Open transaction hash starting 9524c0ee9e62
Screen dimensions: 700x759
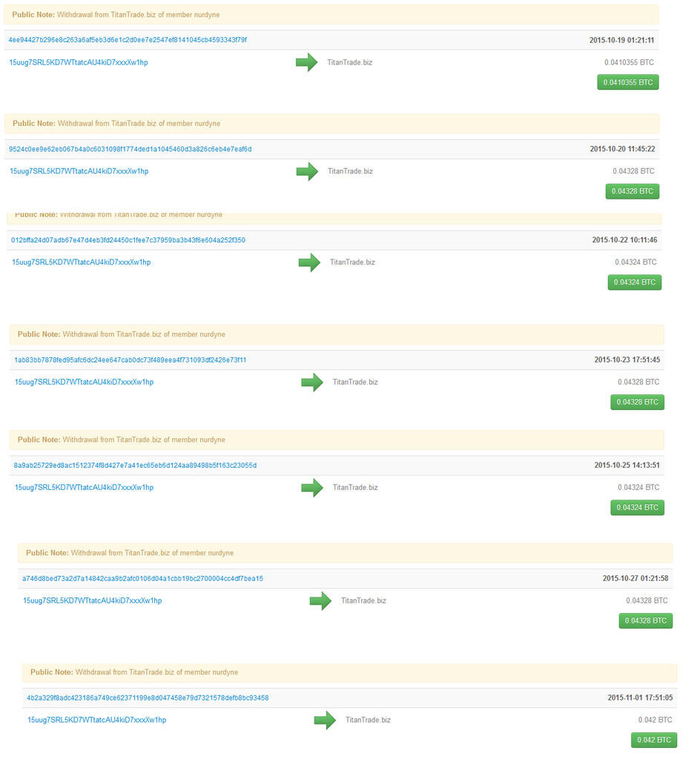coord(131,149)
